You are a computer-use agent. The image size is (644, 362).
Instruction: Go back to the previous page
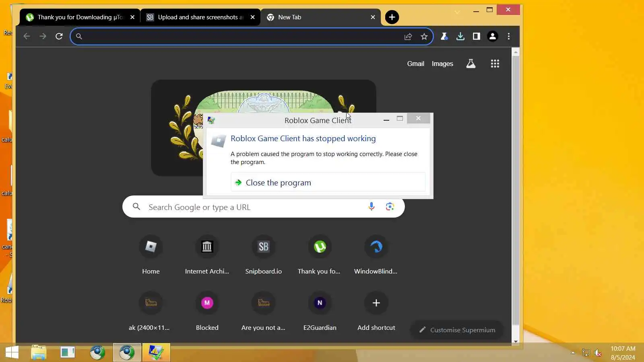[x=27, y=36]
